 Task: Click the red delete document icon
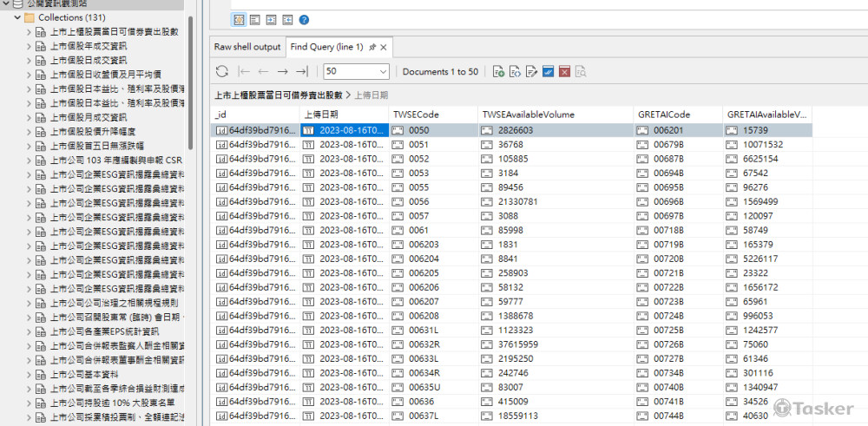pyautogui.click(x=564, y=72)
